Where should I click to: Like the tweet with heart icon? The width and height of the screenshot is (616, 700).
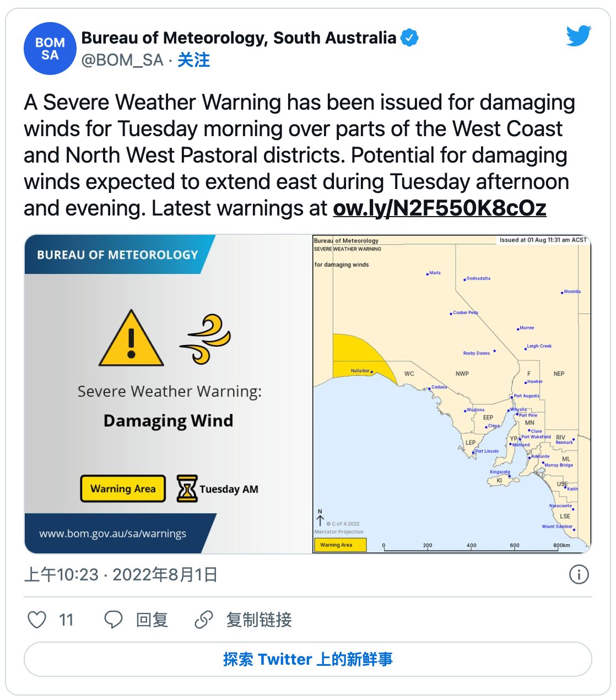point(37,620)
